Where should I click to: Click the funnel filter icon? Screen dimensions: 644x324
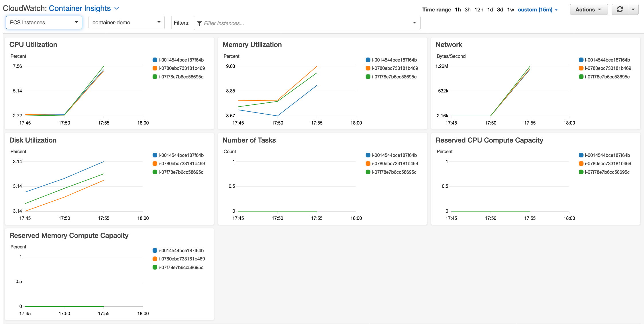coord(199,23)
